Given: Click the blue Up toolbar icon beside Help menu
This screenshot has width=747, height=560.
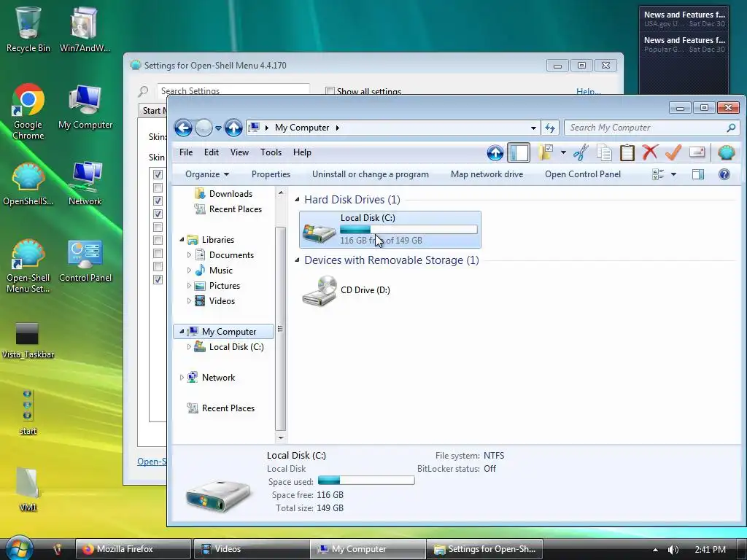Looking at the screenshot, I should click(x=495, y=152).
